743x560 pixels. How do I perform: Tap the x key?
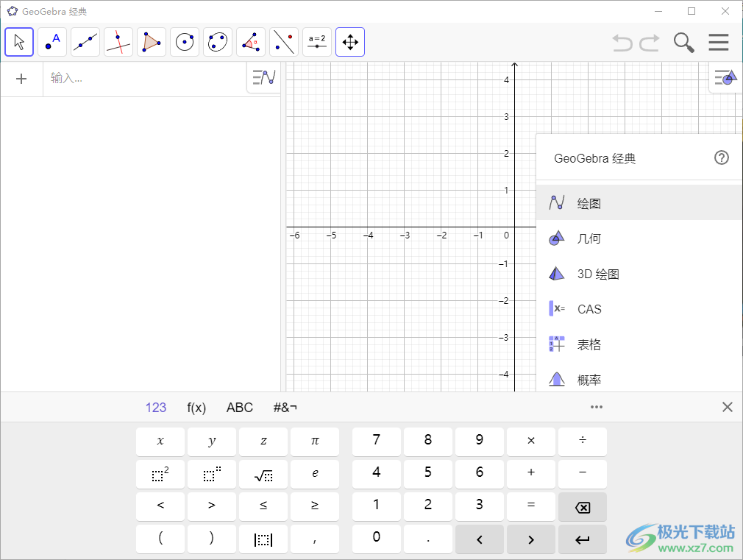point(160,442)
